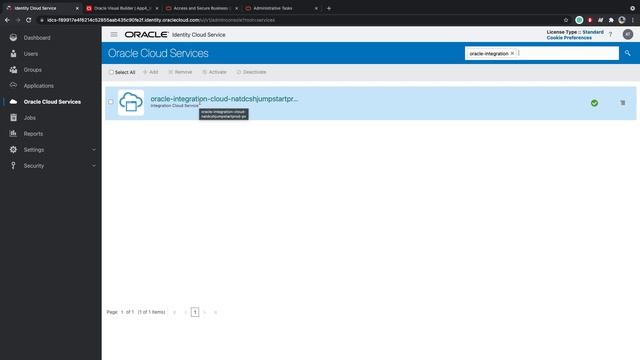
Task: Close the Administrative Tasks tab
Action: tap(316, 8)
